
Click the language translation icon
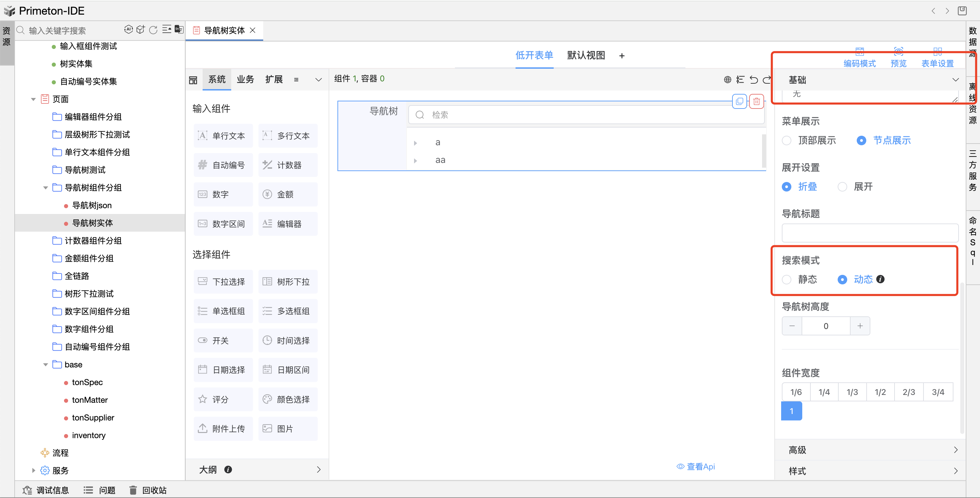(x=179, y=29)
